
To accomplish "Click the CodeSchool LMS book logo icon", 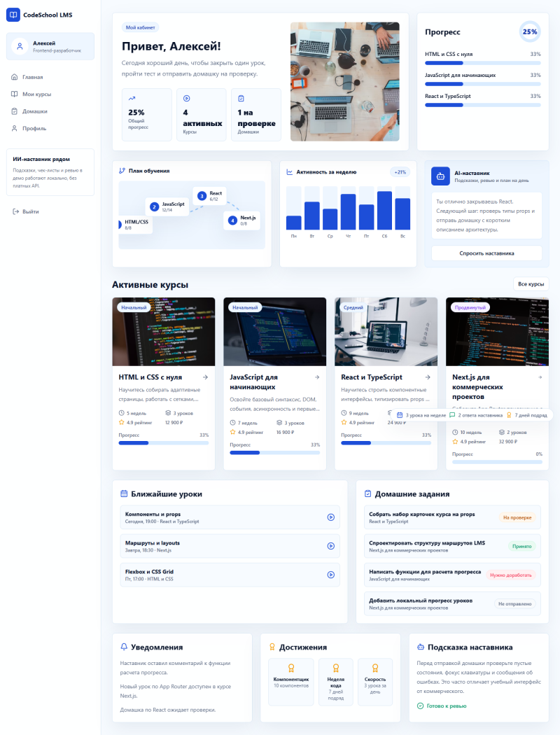I will [x=13, y=15].
